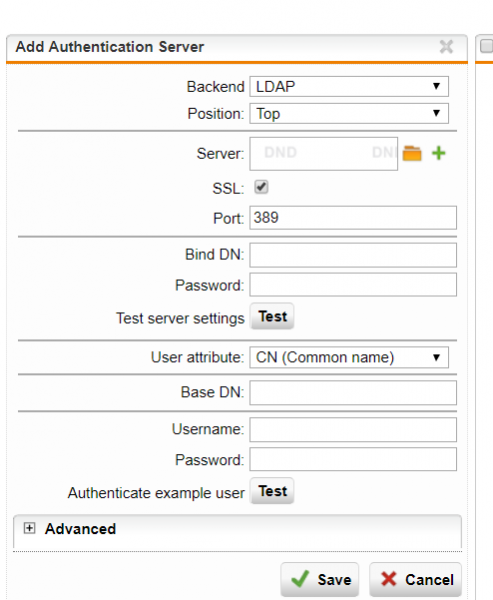Focus the Port field containing 389
Viewport: 493px width, 600px height.
pos(353,218)
